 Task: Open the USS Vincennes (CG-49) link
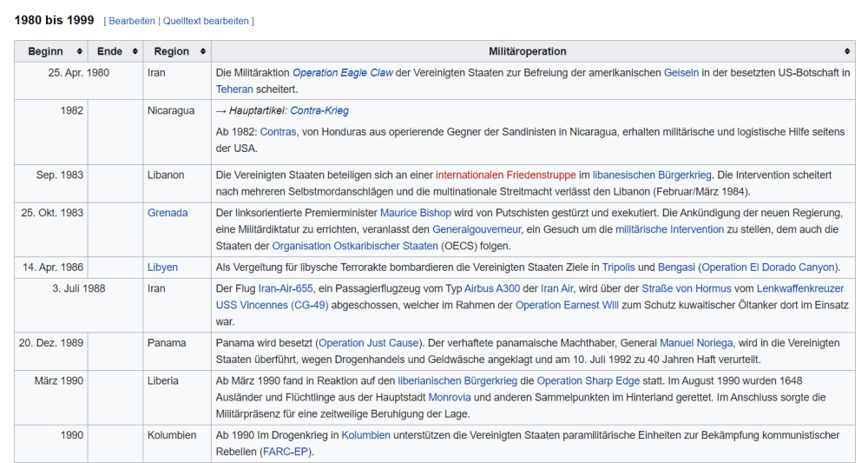(270, 305)
